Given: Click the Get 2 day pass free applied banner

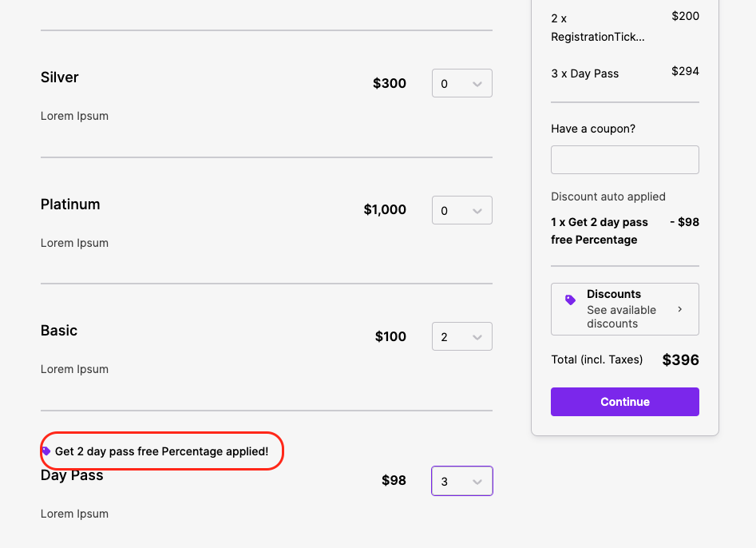Looking at the screenshot, I should pyautogui.click(x=161, y=451).
